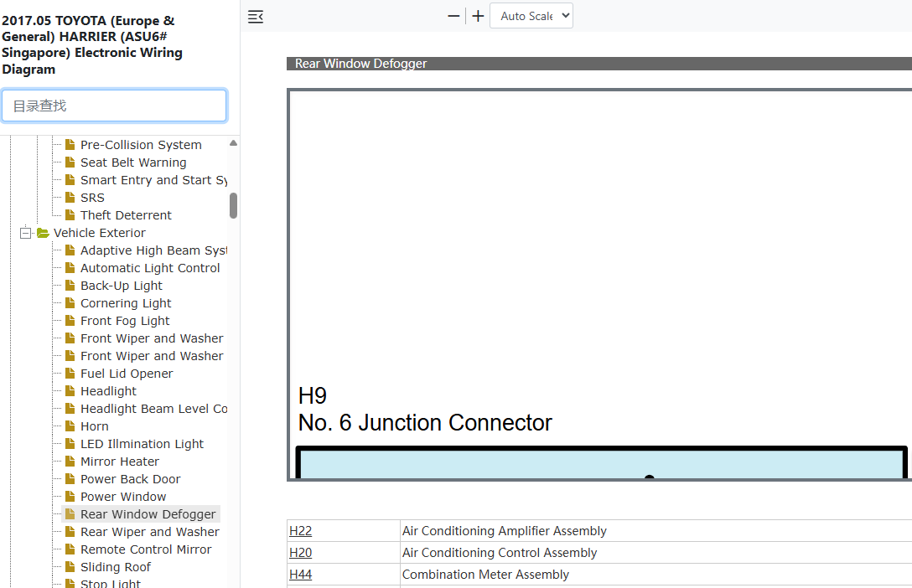Select Cornering Light in the tree
The height and width of the screenshot is (588, 912).
[x=126, y=303]
